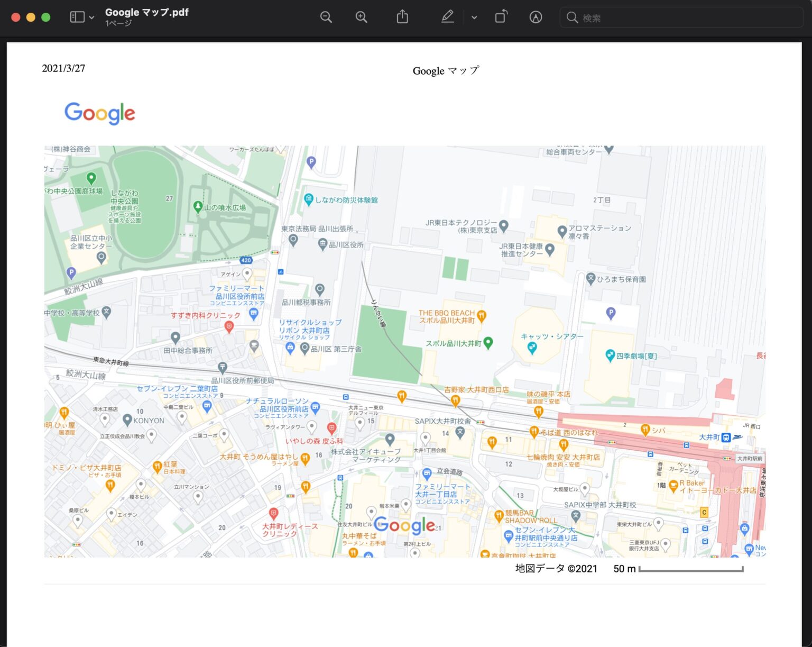This screenshot has height=647, width=812.
Task: Click the ドミノ・ピザ大井町店 label
Action: click(x=86, y=468)
